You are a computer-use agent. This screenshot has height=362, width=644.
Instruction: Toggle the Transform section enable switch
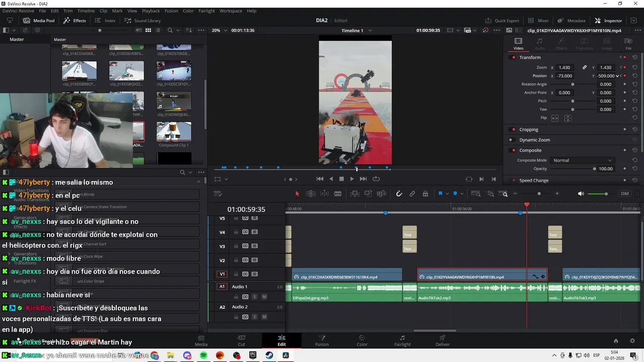tap(513, 57)
